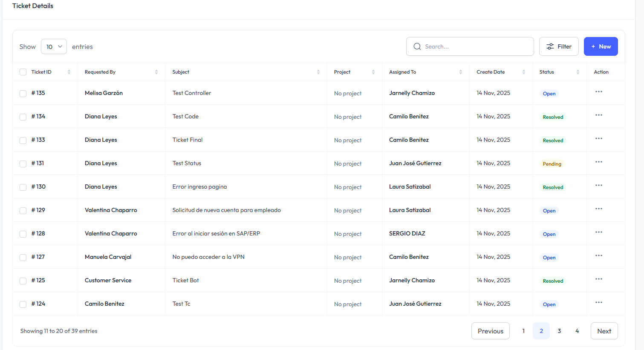Open action menu for ticket #128
The width and height of the screenshot is (644, 350).
[x=598, y=232]
